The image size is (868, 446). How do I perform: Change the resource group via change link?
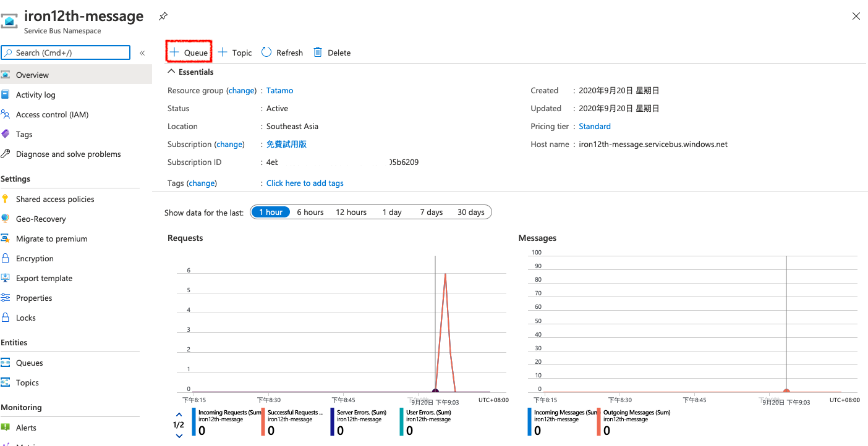click(241, 90)
